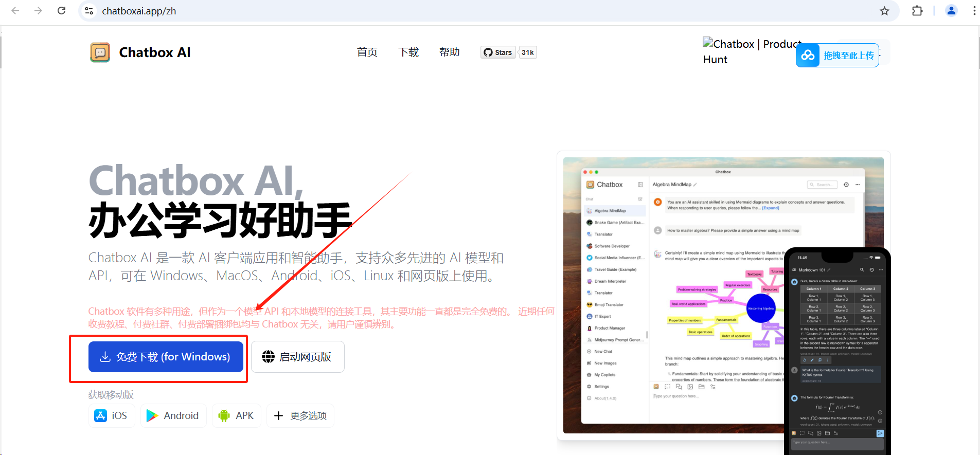Launch the web version via 启动网页版
This screenshot has height=455, width=980.
click(298, 357)
